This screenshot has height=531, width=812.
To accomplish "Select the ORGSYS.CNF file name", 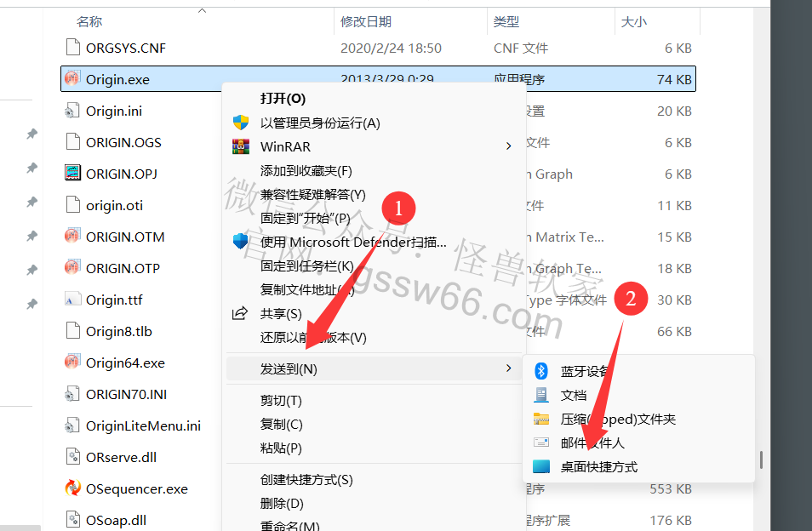I will [x=126, y=49].
